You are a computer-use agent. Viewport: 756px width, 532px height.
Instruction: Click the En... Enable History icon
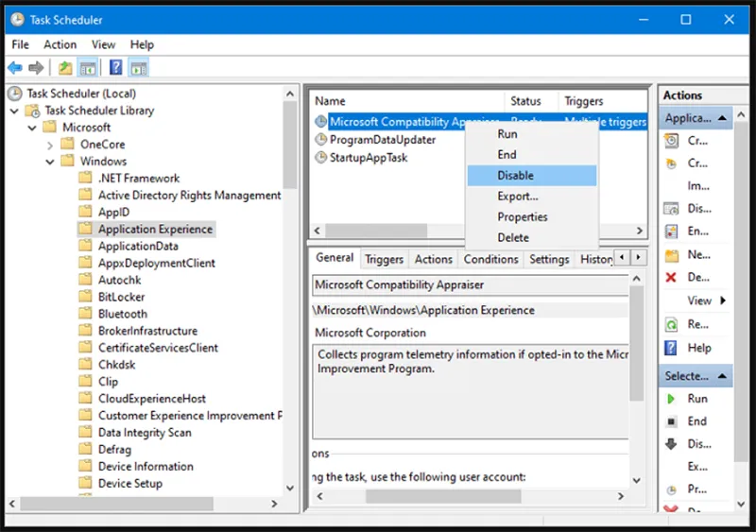pos(671,232)
